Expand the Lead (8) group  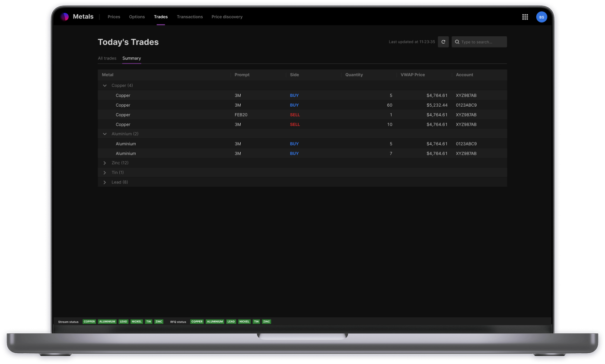105,182
